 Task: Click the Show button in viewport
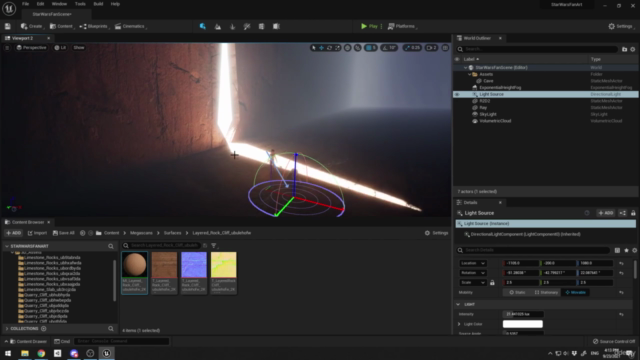(79, 48)
